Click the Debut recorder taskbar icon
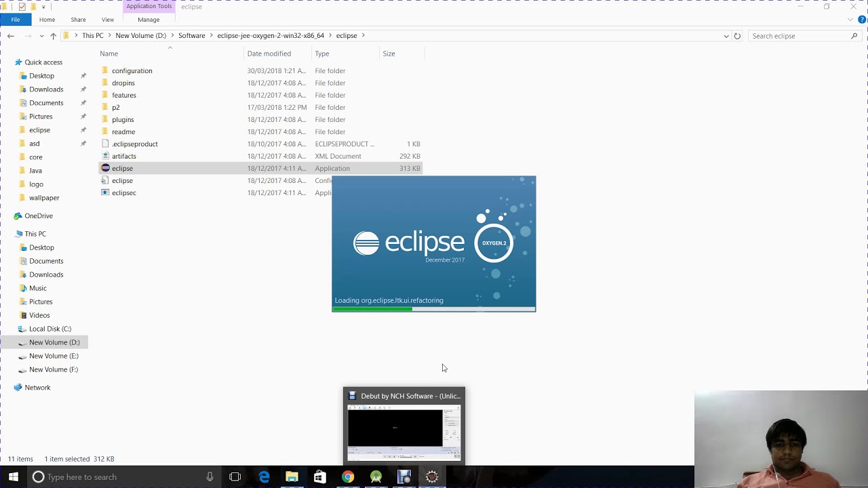The image size is (868, 488). [403, 477]
